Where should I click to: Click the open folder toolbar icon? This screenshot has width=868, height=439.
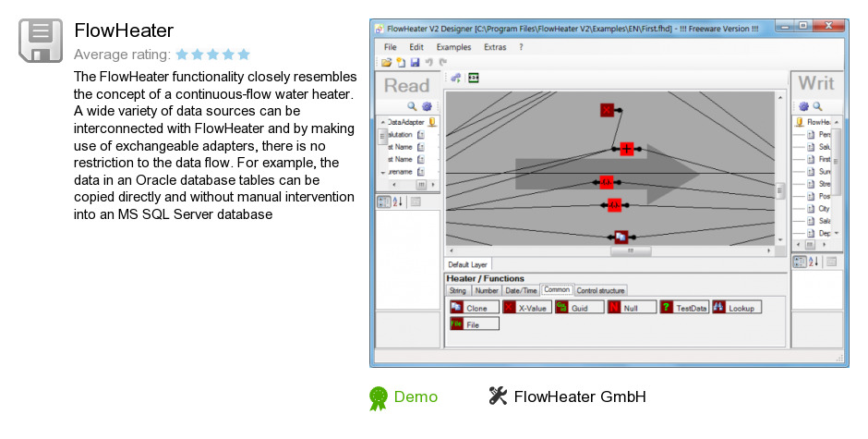point(386,63)
